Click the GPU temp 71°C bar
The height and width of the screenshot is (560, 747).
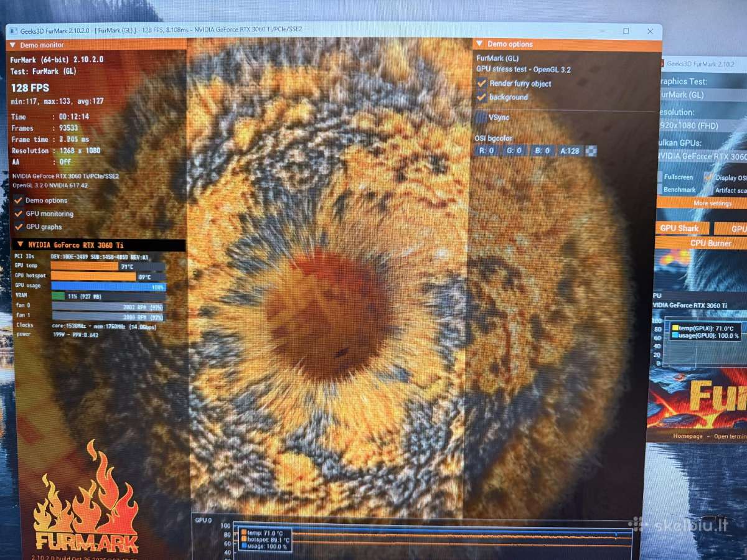tap(108, 266)
